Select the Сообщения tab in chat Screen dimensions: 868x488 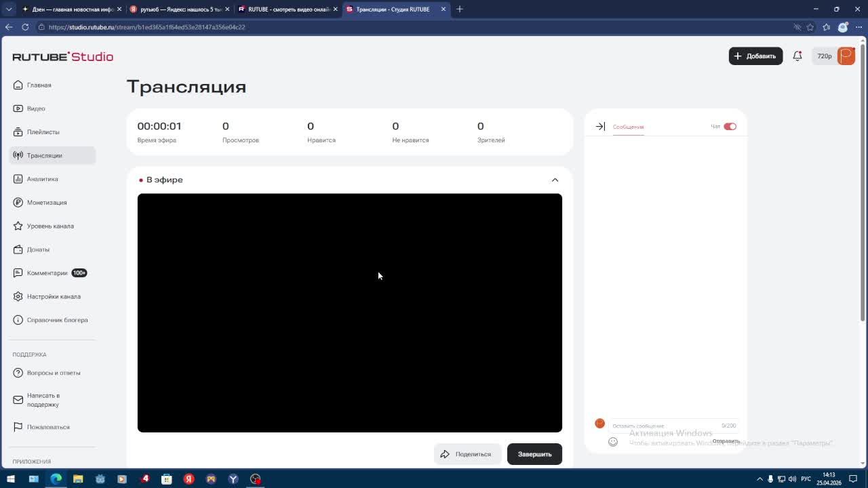coord(628,127)
